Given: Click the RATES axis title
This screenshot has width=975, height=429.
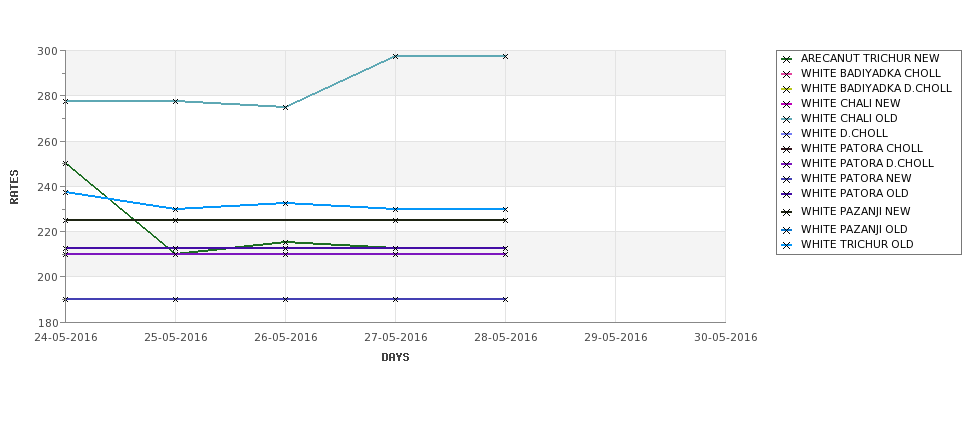Looking at the screenshot, I should [14, 187].
